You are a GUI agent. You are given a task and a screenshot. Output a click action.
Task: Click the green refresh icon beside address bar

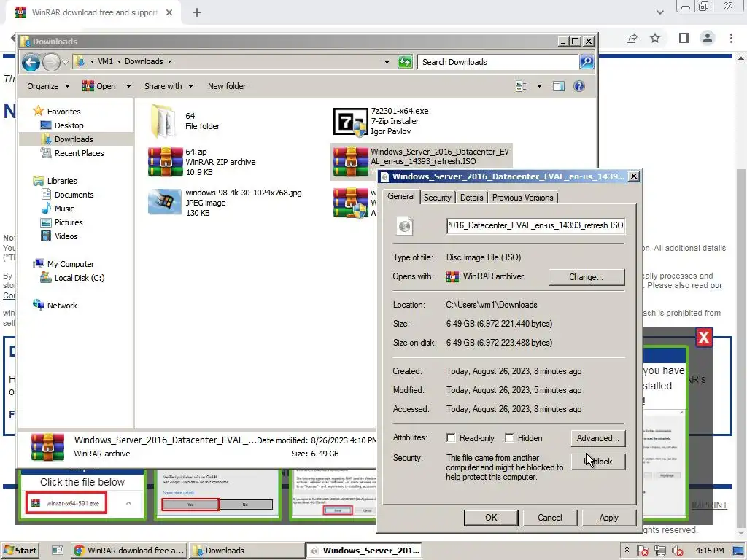(x=405, y=62)
